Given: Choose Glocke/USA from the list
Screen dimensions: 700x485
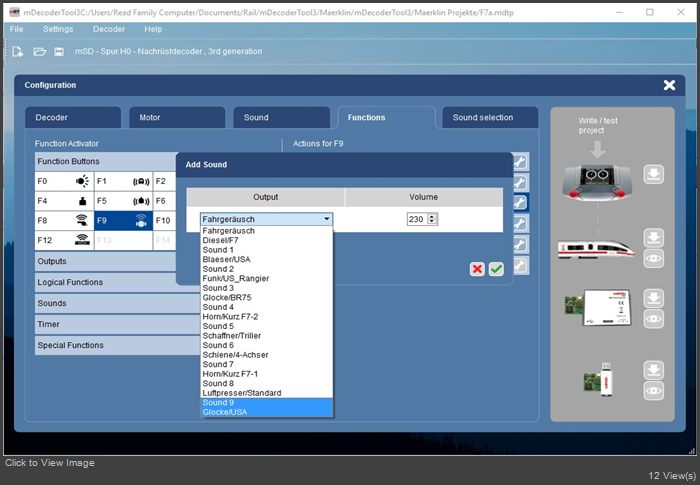Looking at the screenshot, I should [x=267, y=412].
